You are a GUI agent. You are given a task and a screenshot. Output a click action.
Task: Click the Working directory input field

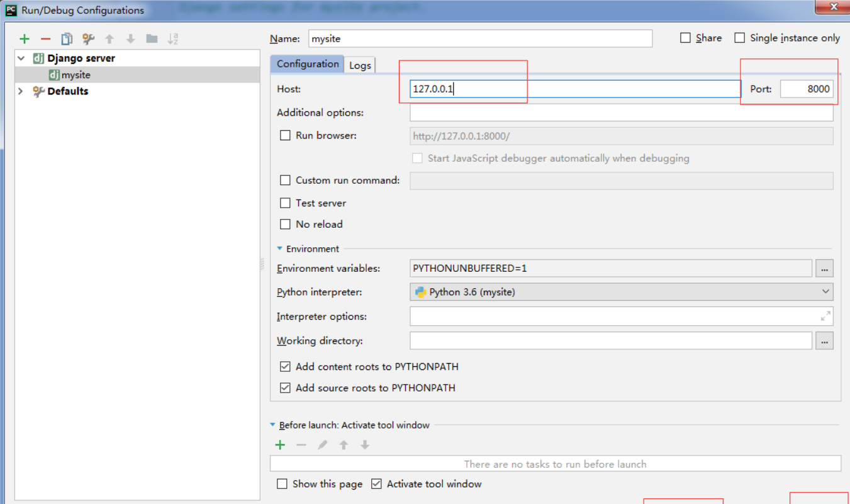pos(611,341)
